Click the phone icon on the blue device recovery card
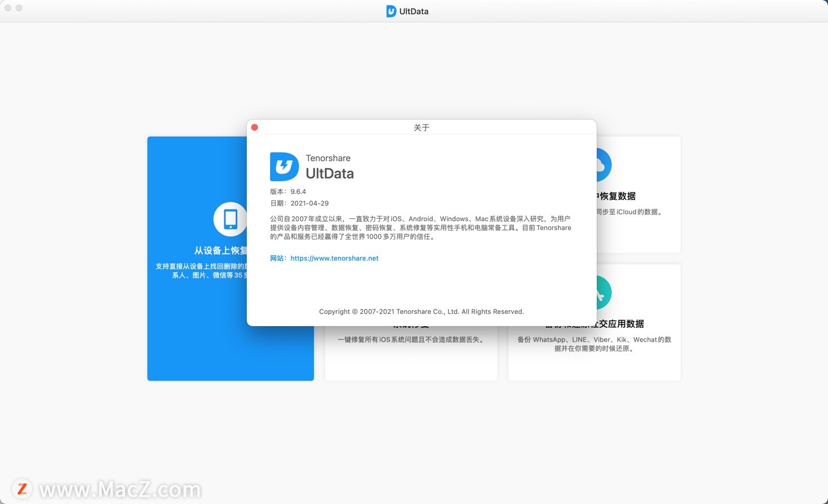Viewport: 828px width, 504px height. click(230, 219)
